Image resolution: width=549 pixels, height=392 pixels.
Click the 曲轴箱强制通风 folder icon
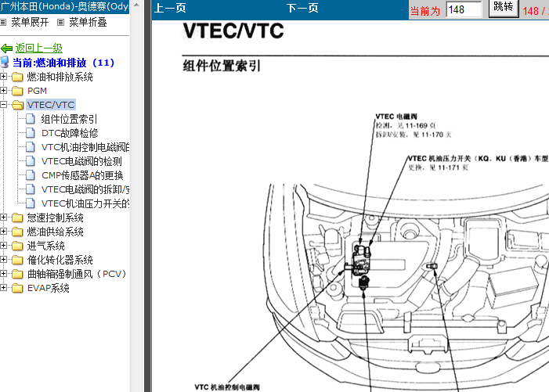tap(17, 274)
